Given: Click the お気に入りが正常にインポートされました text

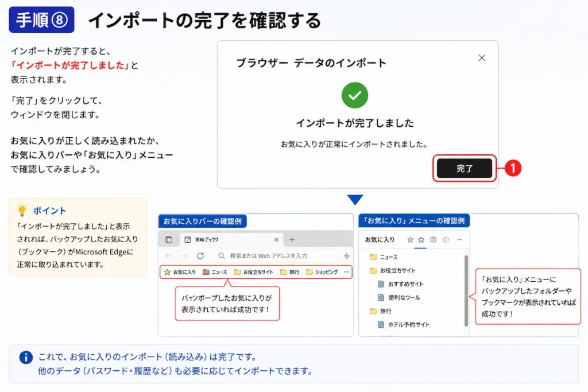Looking at the screenshot, I should [x=355, y=144].
